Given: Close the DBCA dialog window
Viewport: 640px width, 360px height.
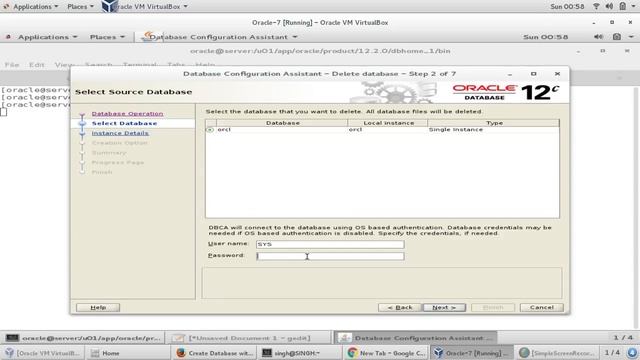Looking at the screenshot, I should [557, 74].
